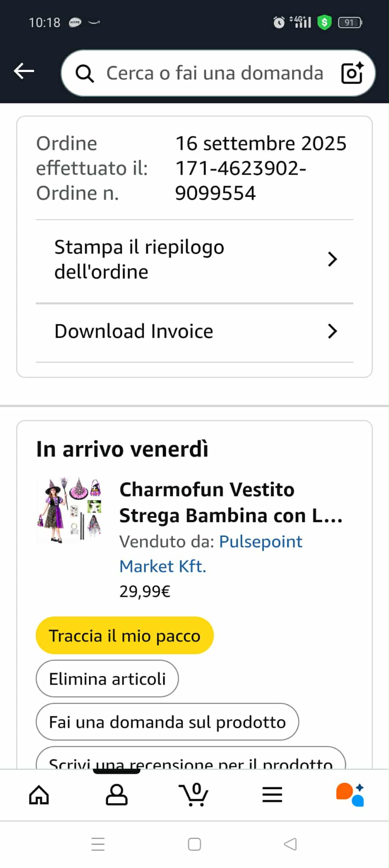389x868 pixels.
Task: Open Charmofun witch costume product thumbnail
Action: click(x=69, y=510)
